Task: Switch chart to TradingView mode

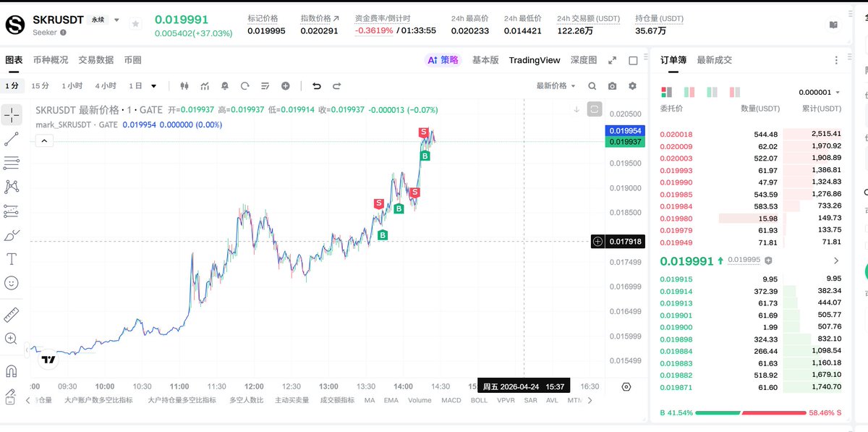Action: pyautogui.click(x=535, y=60)
